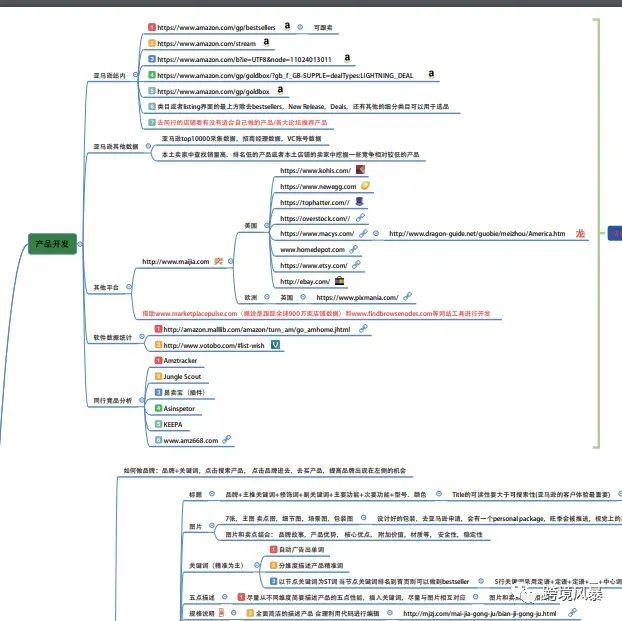Viewport: 622px width, 621px height.
Task: Collapse the 关键词（精准为主）node toggle
Action: tap(257, 565)
